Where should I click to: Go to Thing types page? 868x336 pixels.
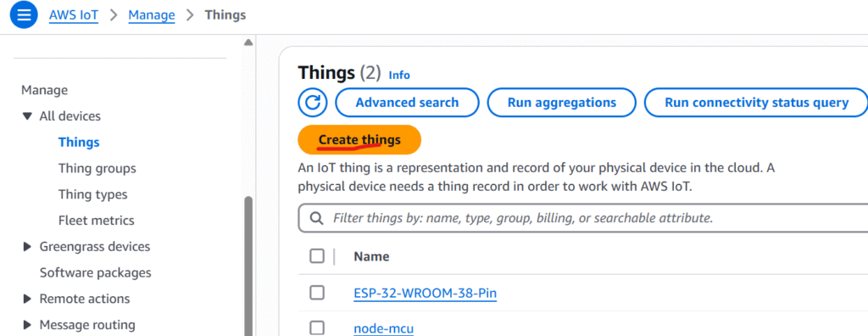click(x=92, y=194)
